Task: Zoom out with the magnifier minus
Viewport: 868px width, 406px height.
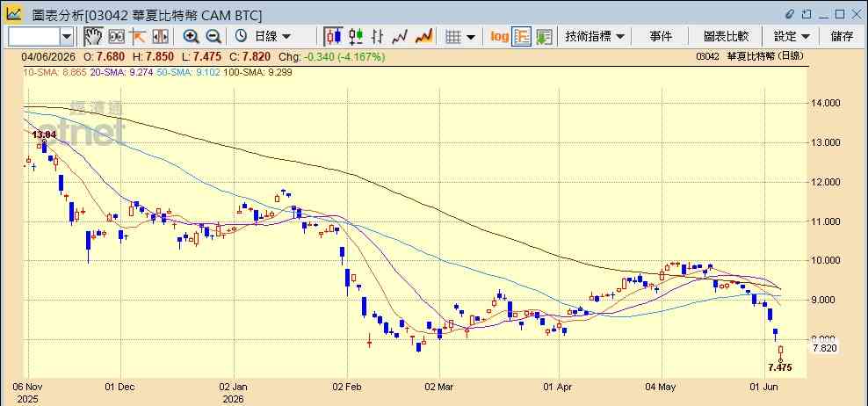Action: pyautogui.click(x=213, y=37)
